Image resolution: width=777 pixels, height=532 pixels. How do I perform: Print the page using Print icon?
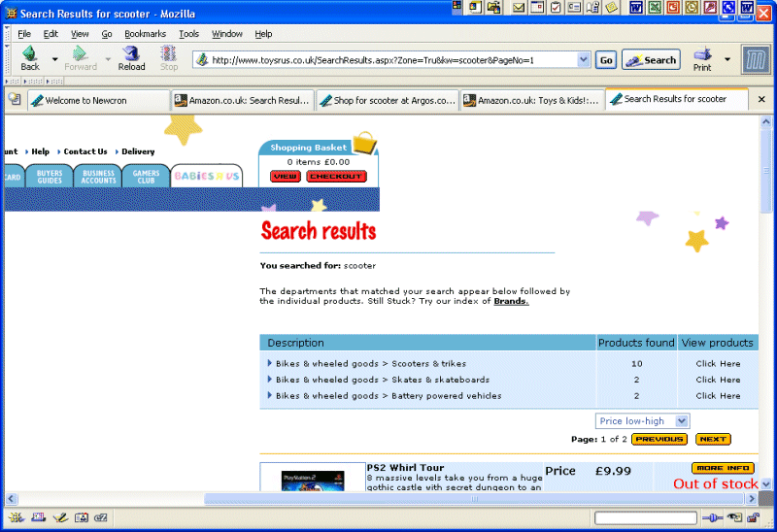(702, 59)
